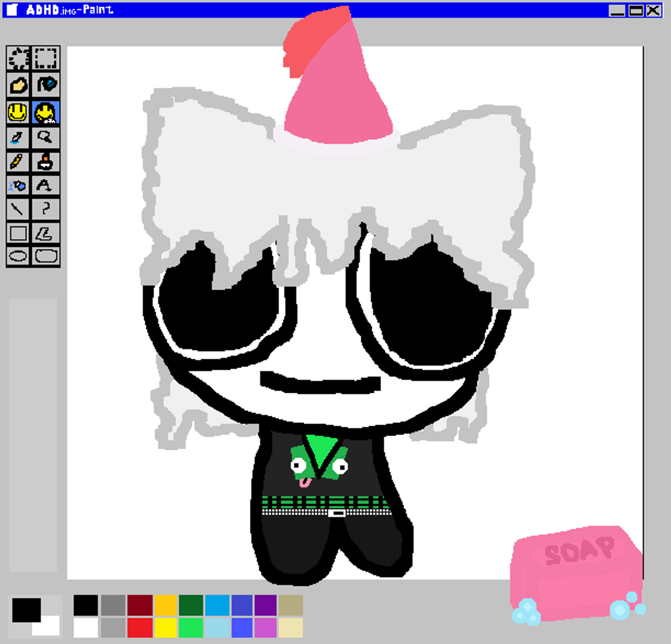Image resolution: width=671 pixels, height=644 pixels.
Task: Pick the light gray swatch
Action: [113, 627]
